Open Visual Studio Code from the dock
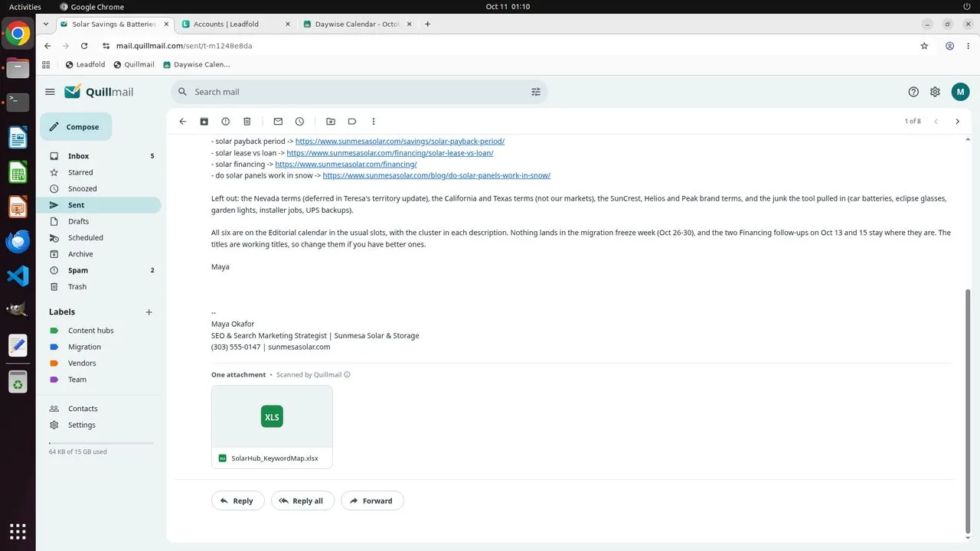 [x=18, y=275]
